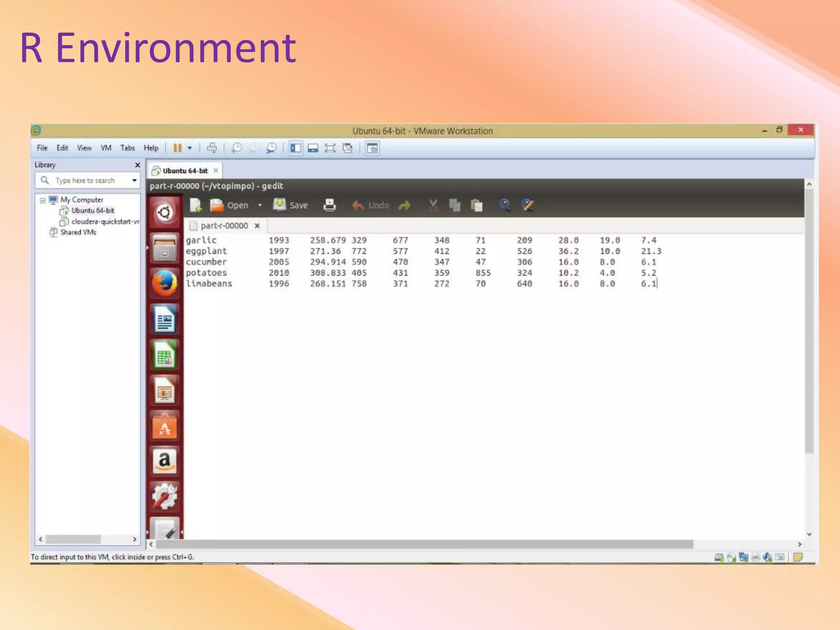Launch Firefox from the Ubuntu launcher

pos(164,283)
